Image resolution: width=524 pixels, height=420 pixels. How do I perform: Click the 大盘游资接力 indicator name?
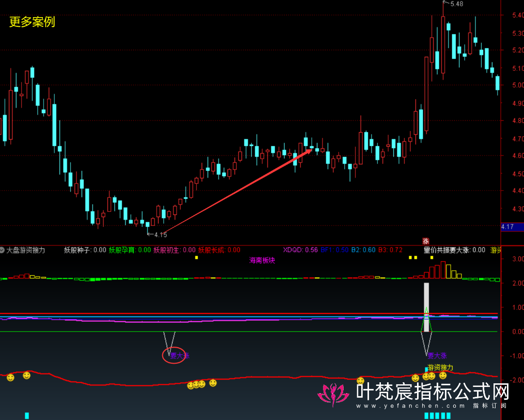click(26, 250)
